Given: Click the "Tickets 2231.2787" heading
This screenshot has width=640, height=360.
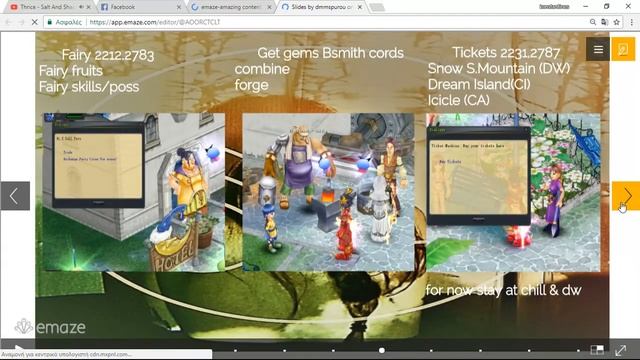Looking at the screenshot, I should point(506,52).
